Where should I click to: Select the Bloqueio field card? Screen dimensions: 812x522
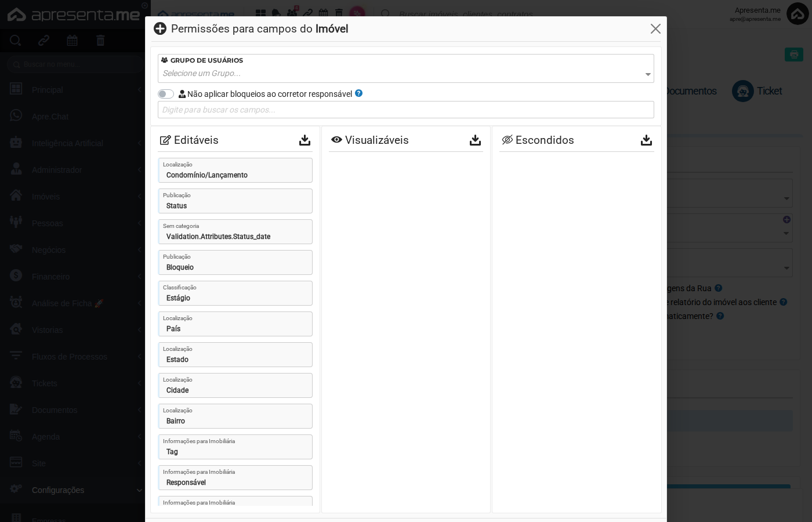235,262
